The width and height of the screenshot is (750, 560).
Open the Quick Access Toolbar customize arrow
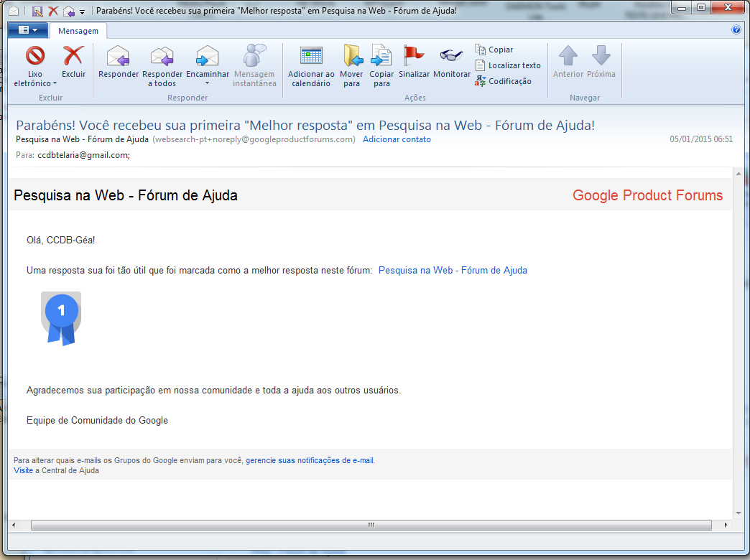[82, 12]
